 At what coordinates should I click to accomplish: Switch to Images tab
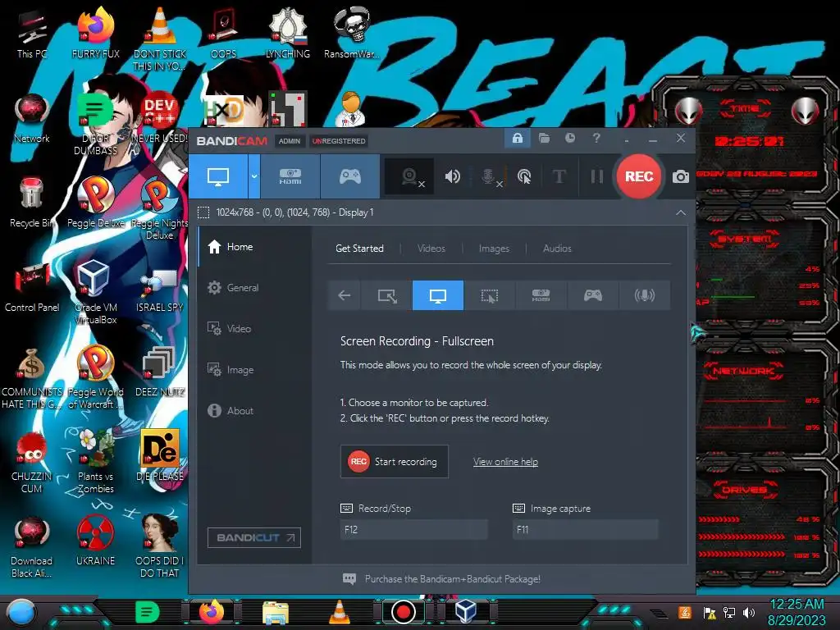(494, 249)
